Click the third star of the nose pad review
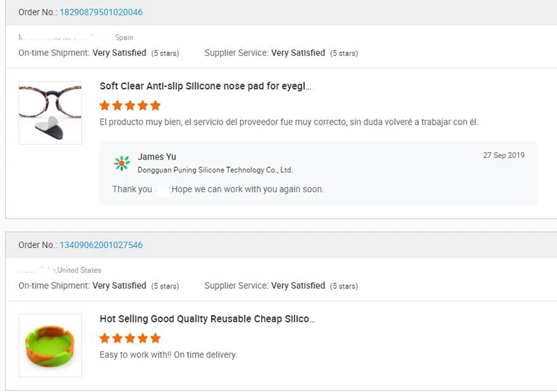This screenshot has height=392, width=557. 130,106
